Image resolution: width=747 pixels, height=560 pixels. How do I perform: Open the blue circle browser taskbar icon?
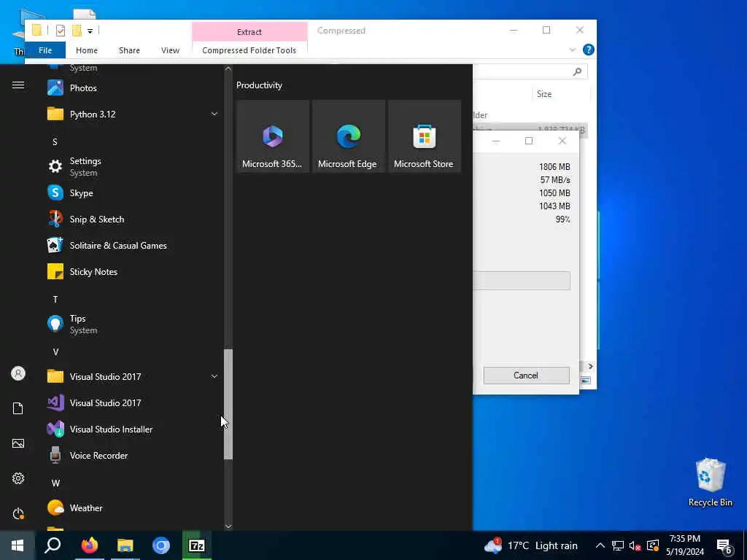point(161,545)
